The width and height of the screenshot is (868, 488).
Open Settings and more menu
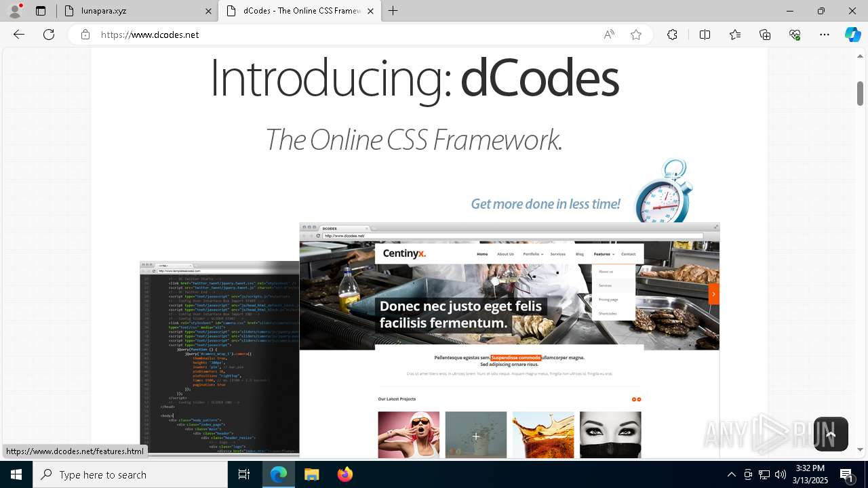pyautogui.click(x=825, y=35)
